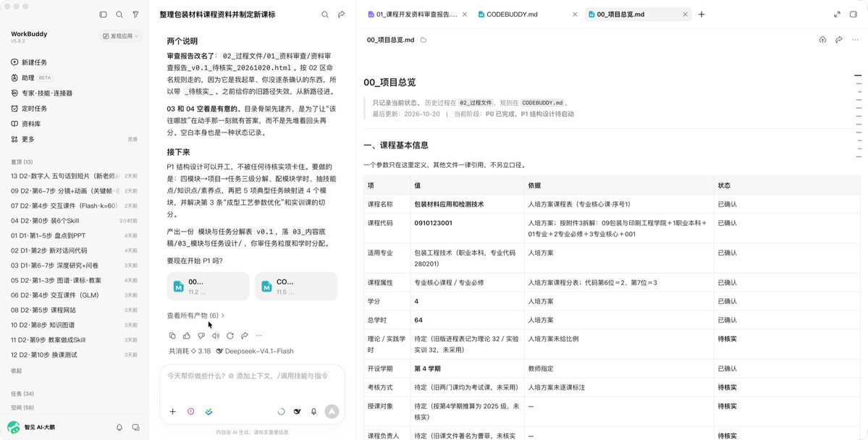Screen dimensions: 868x440
Task: Start voice input with microphone icon
Action: click(x=313, y=411)
